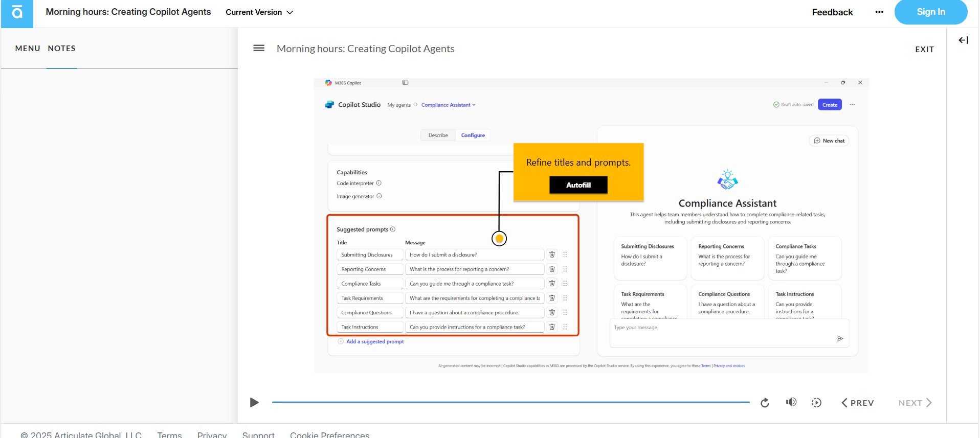Click the Reporting Concerns title field
This screenshot has width=980, height=438.
370,269
